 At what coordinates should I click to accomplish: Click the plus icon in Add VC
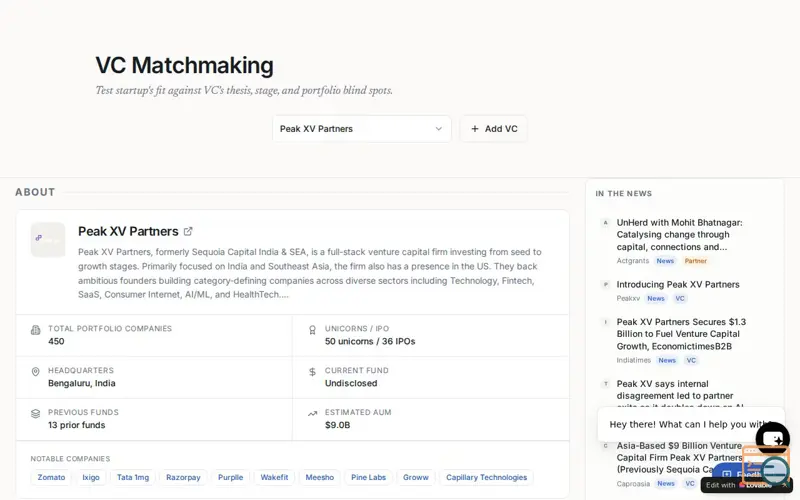(474, 129)
